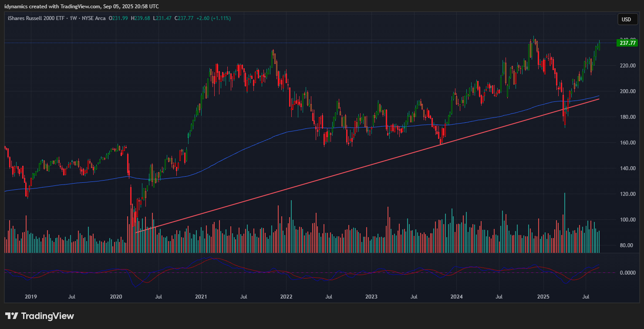Click the high value H239.68
The width and height of the screenshot is (644, 329).
pyautogui.click(x=140, y=18)
